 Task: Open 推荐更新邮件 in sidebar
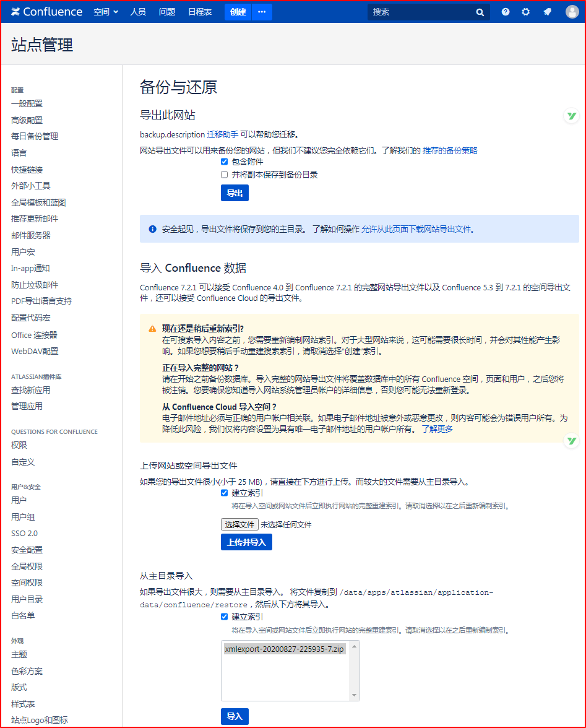(x=35, y=219)
